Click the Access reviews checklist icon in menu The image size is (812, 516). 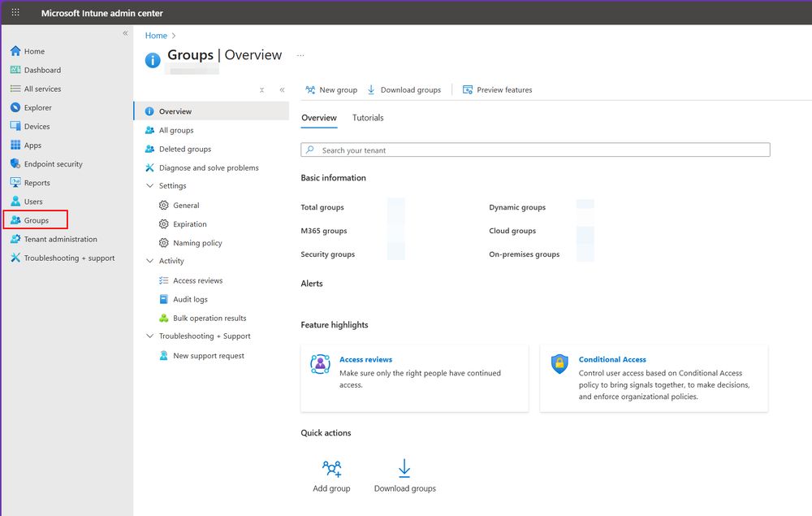164,280
